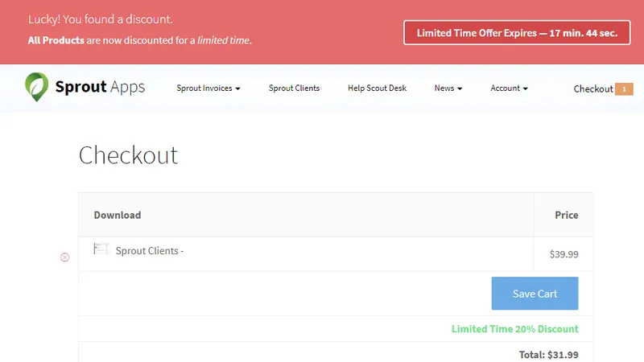Click the Sprout Clients item name
Viewport: 644px width, 362px height.
click(x=150, y=251)
